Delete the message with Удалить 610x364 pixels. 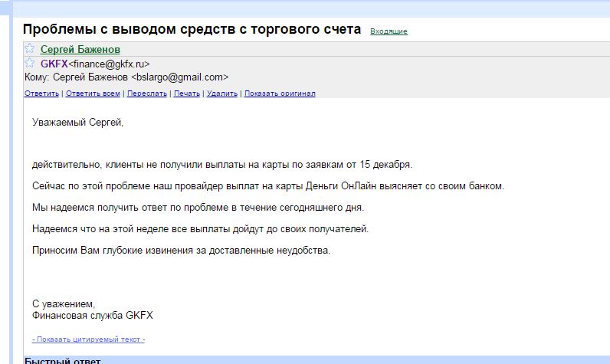222,93
